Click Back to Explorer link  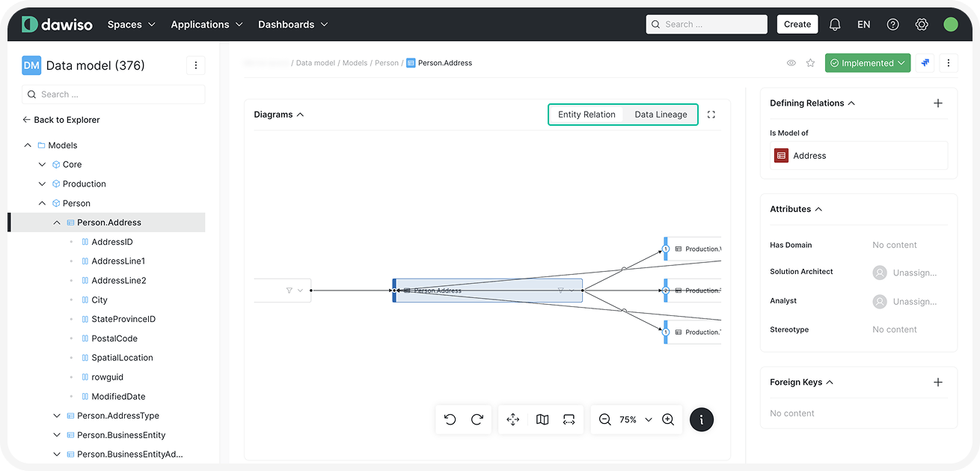61,120
